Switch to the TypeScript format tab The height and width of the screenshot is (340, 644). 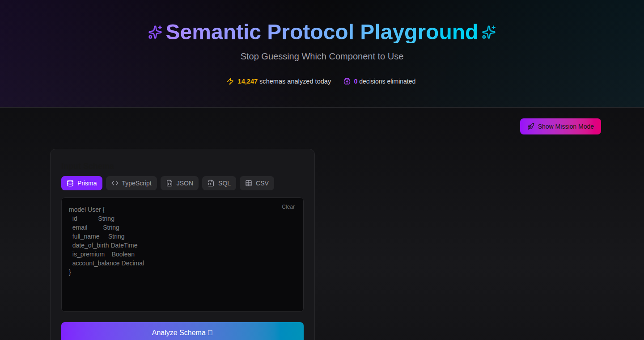pyautogui.click(x=131, y=183)
